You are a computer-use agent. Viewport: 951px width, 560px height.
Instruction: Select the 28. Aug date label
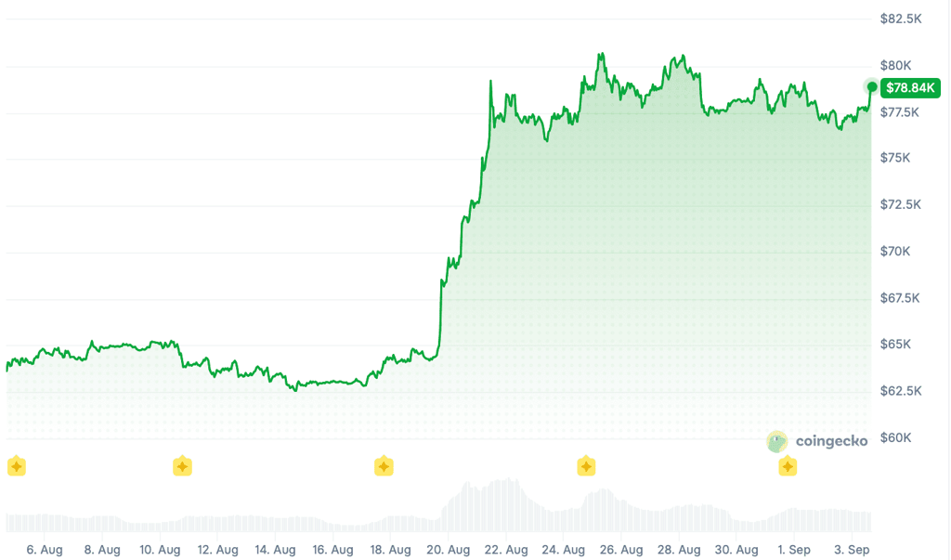click(679, 550)
